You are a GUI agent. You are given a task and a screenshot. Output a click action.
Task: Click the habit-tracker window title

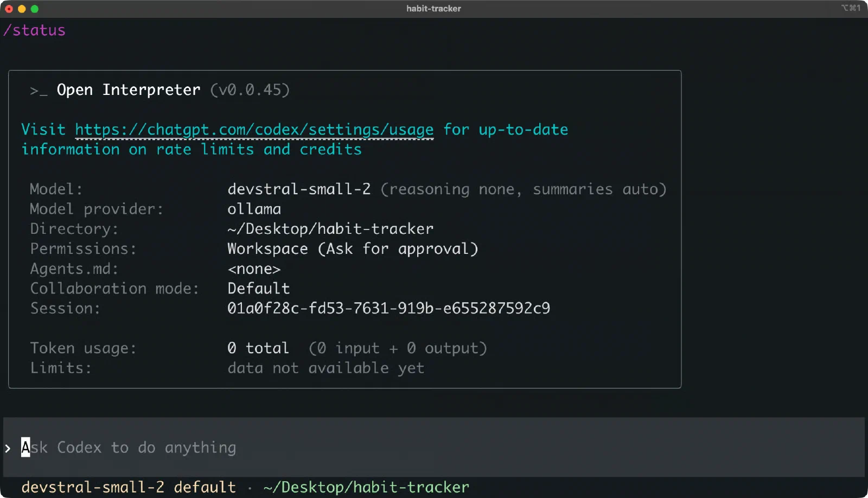(x=433, y=9)
